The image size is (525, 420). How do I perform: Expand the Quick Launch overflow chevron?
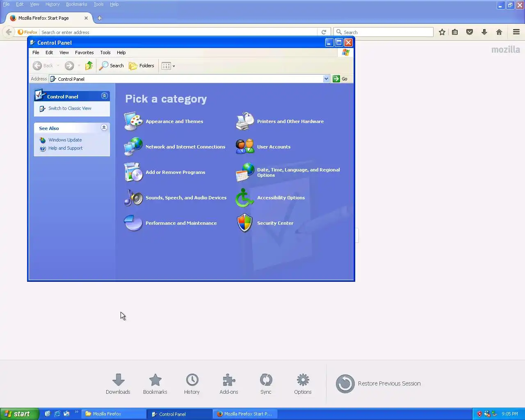coord(76,412)
